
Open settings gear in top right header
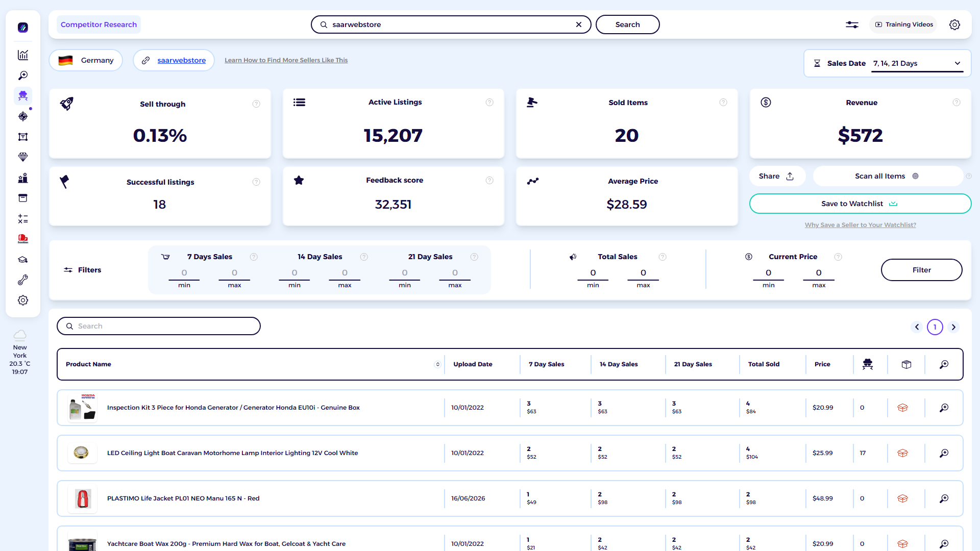point(954,24)
